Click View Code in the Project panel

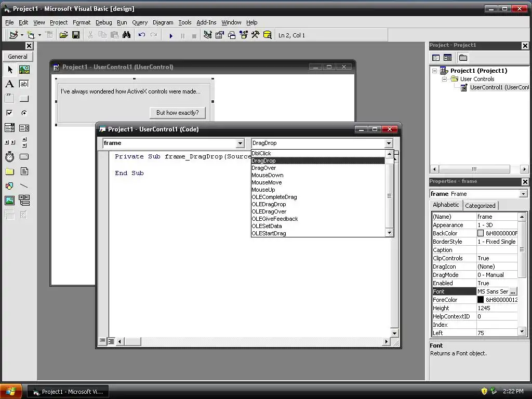pos(436,58)
